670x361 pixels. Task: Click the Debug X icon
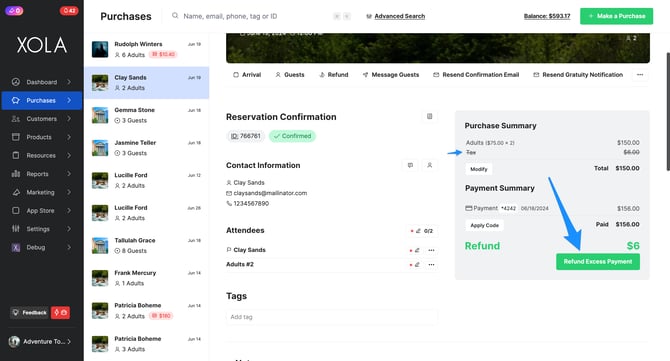coord(16,247)
